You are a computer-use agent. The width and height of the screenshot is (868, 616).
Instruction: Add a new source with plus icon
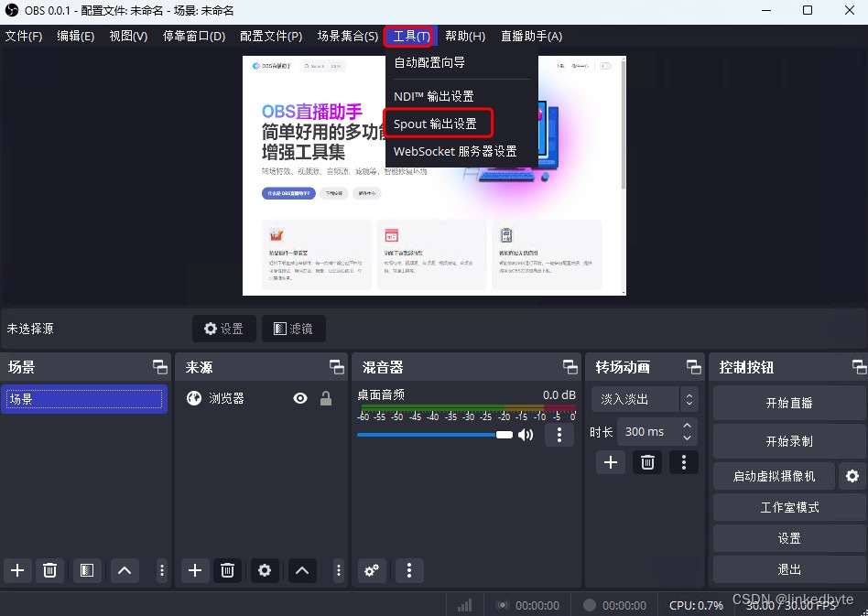click(195, 570)
